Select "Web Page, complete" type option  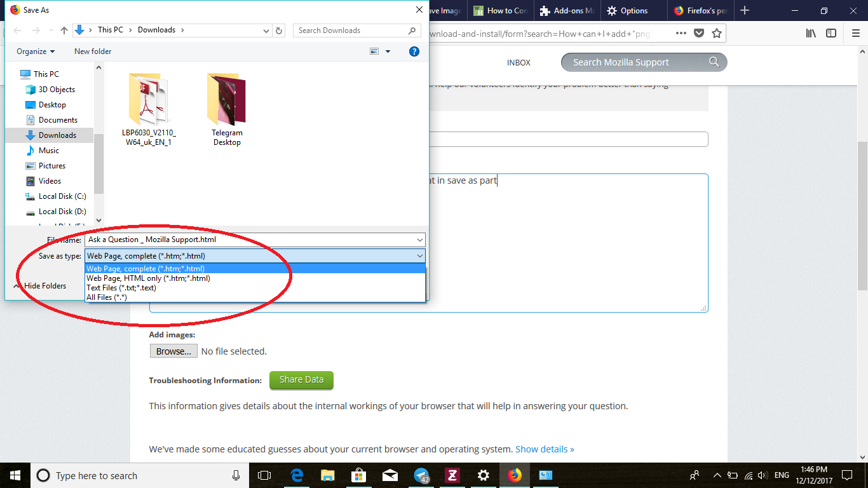[x=255, y=269]
